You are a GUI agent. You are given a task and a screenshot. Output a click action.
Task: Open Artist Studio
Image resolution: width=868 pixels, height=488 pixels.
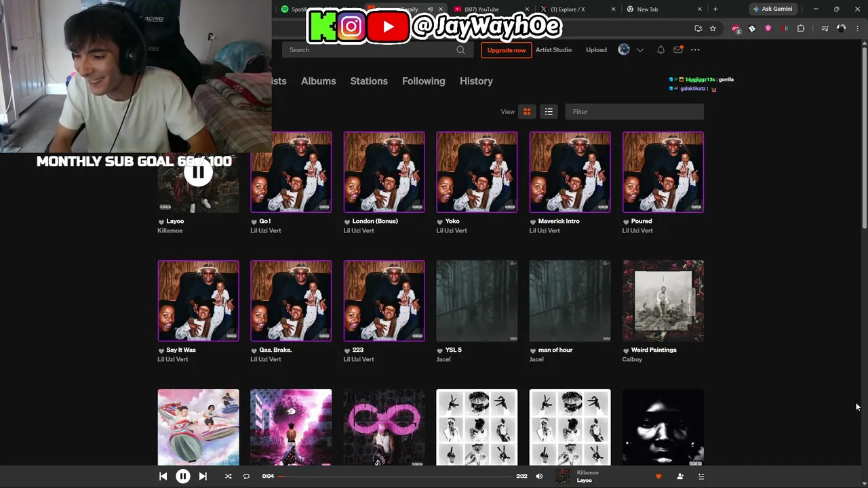click(x=553, y=49)
